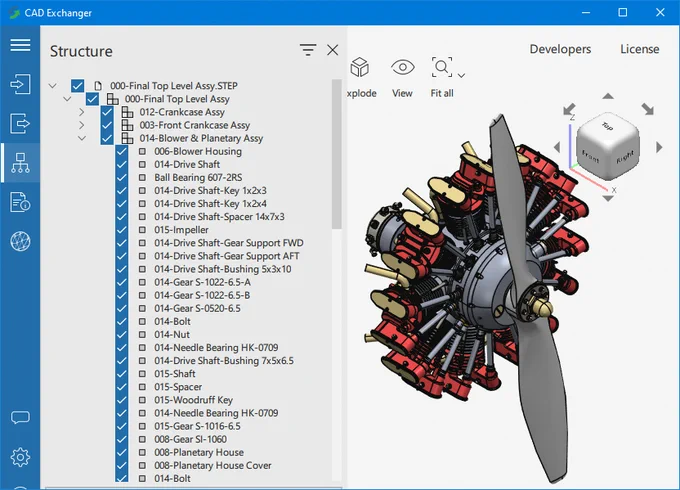Click the left arrow beside view cube
Image resolution: width=680 pixels, height=490 pixels.
click(x=557, y=147)
